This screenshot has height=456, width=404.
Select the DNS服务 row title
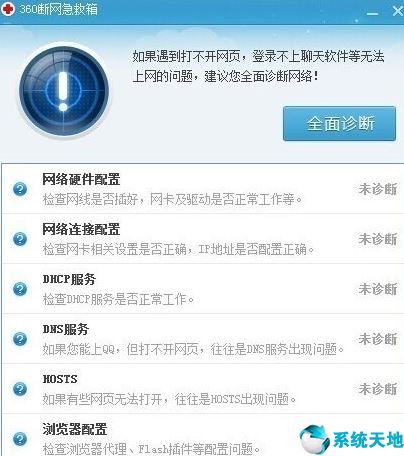point(66,329)
